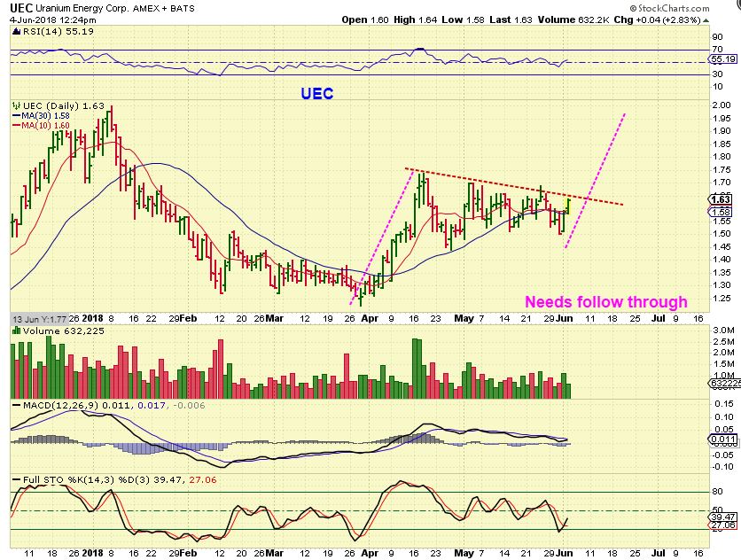
Task: Click the 55.19 RSI value tag on axis
Action: click(x=723, y=59)
